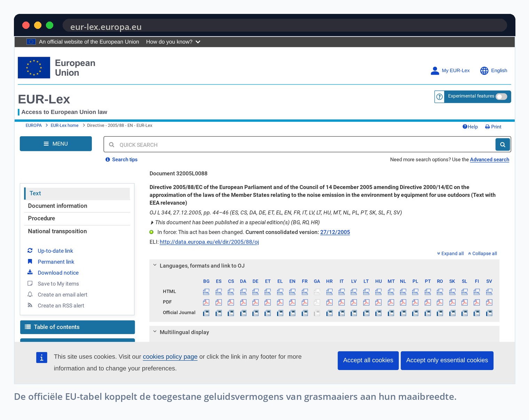Open the HTML version in BG

[206, 292]
